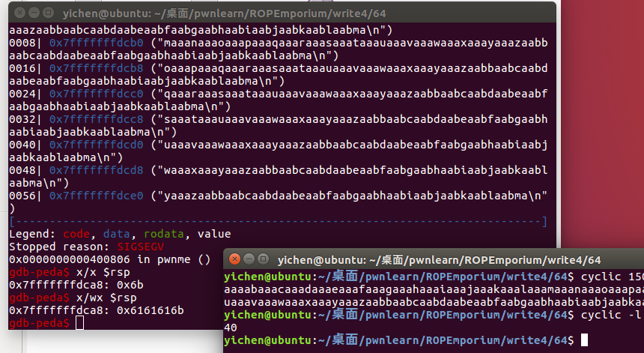The width and height of the screenshot is (644, 353).
Task: Click the 'value' legend word
Action: click(214, 234)
